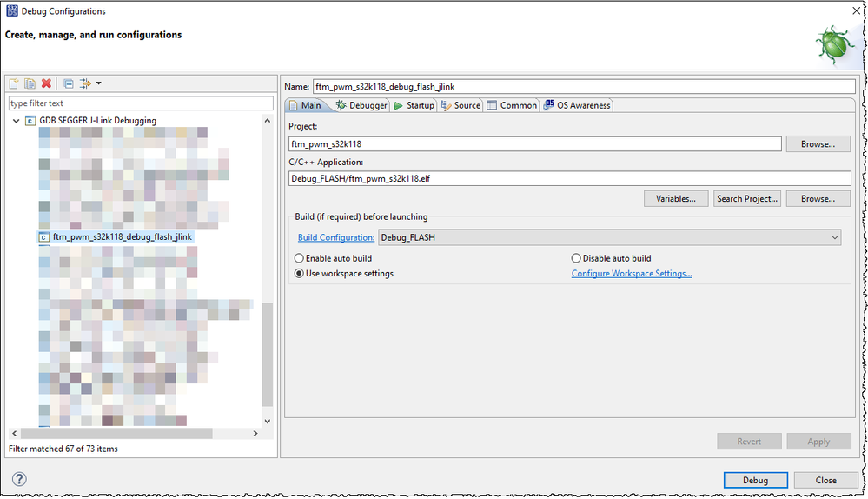Click the tree scroll up arrow
The height and width of the screenshot is (499, 868).
[268, 121]
